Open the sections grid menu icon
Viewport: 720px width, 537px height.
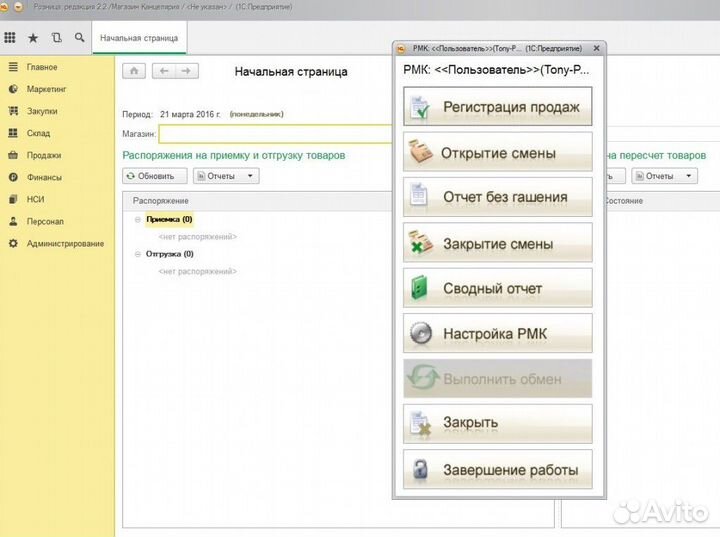(10, 38)
